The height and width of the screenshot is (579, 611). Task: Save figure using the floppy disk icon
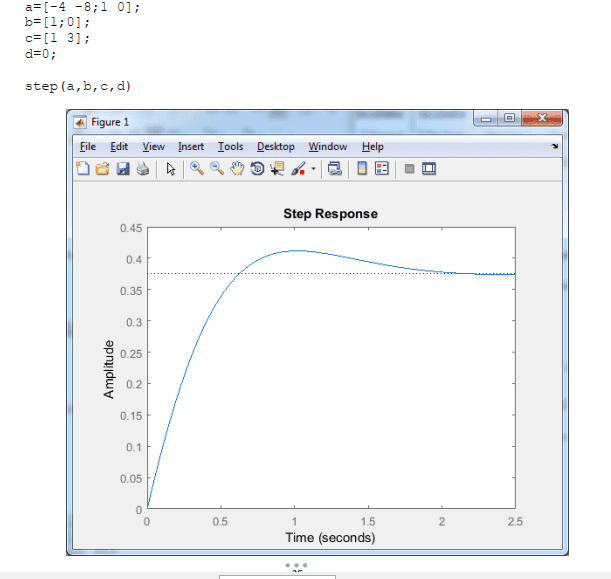click(123, 169)
